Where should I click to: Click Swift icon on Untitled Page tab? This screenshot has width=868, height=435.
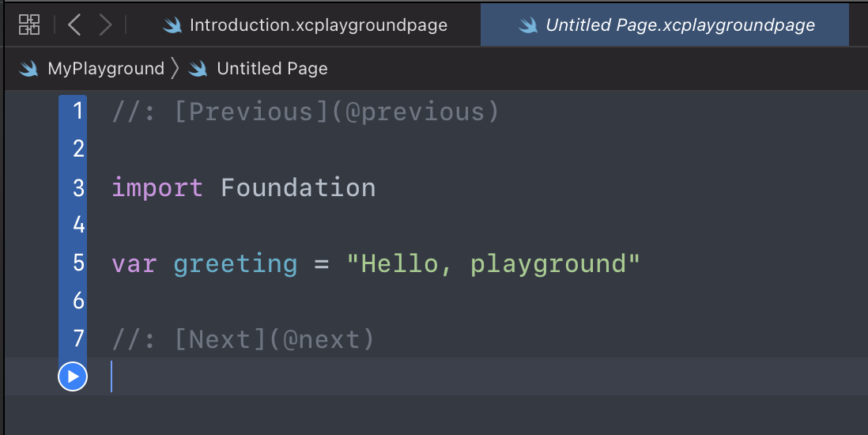(x=528, y=25)
